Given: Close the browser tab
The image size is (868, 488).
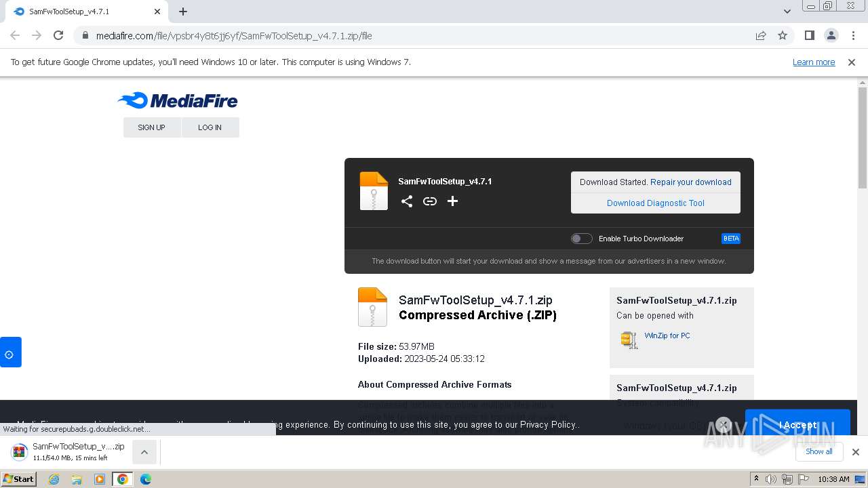Looking at the screenshot, I should [157, 12].
